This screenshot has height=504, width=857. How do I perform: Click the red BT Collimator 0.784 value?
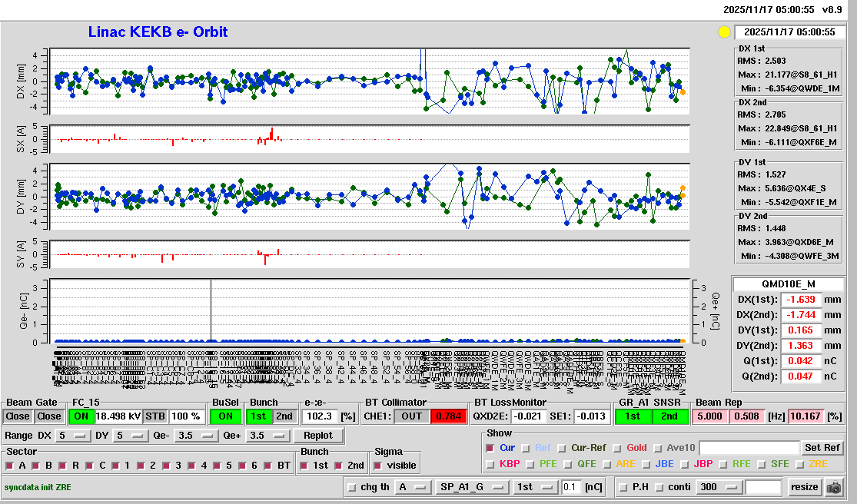450,416
